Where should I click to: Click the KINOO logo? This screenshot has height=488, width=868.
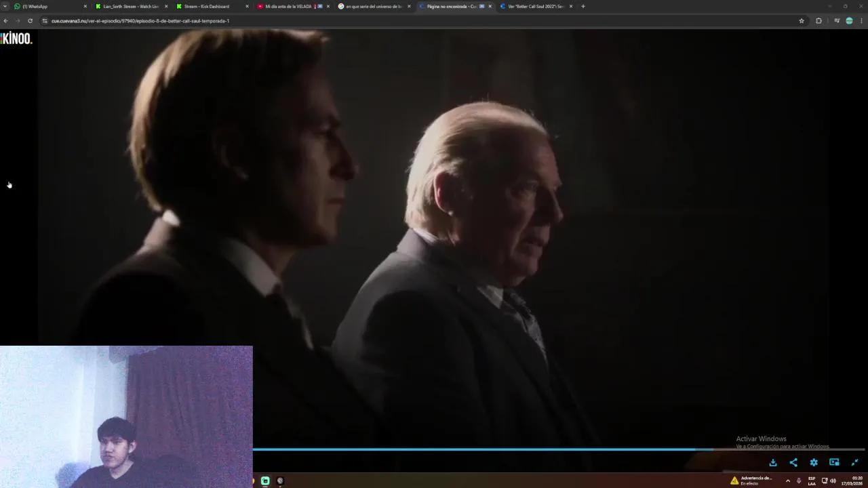click(x=16, y=39)
